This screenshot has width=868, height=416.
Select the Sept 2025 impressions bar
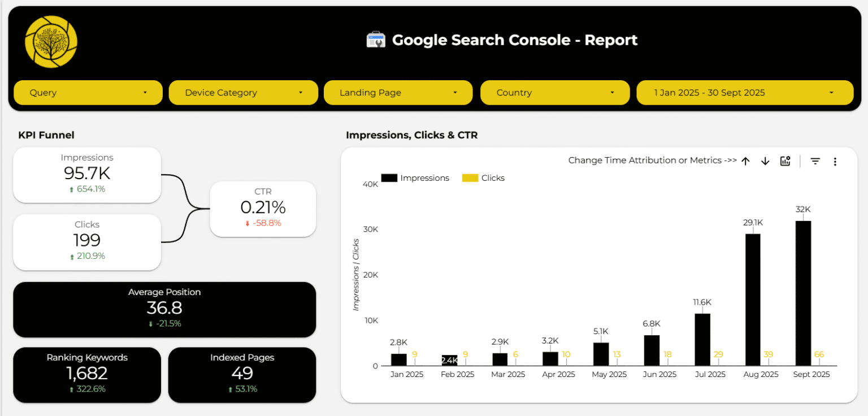click(x=803, y=293)
